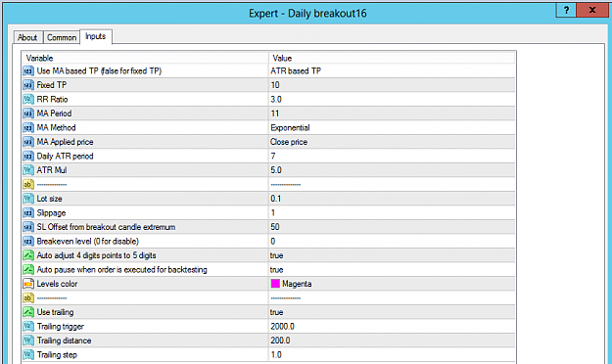This screenshot has height=364, width=612.
Task: Click the integer icon beside SL Offset from breakout candle
Action: [28, 227]
